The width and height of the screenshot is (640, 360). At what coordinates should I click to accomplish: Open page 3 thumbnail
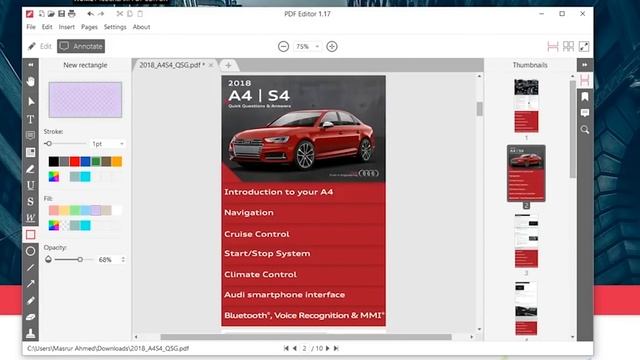click(x=526, y=240)
